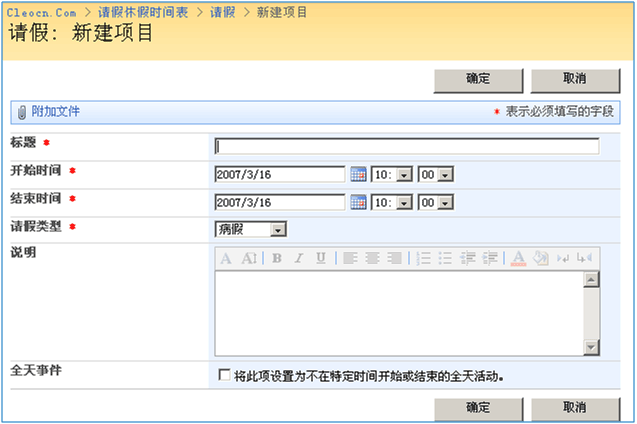Click the Font (A) icon in editor toolbar

(x=226, y=258)
